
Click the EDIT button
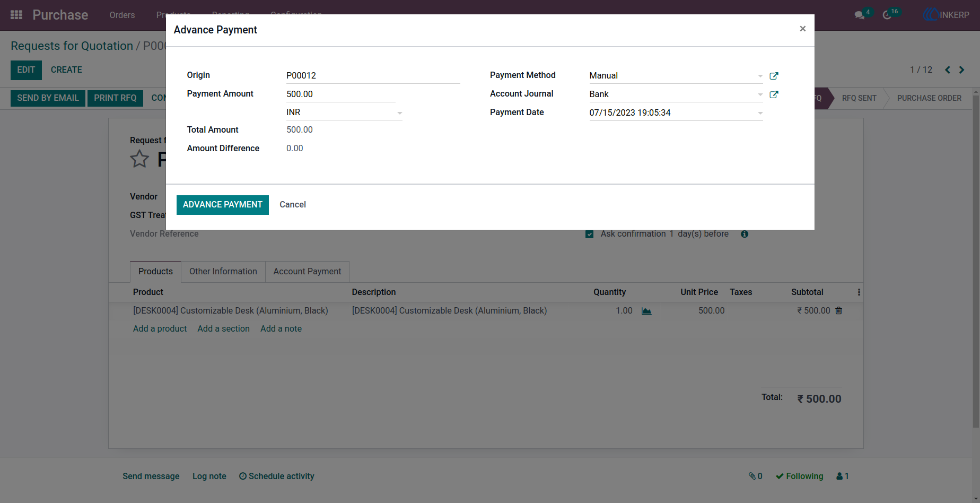point(26,70)
